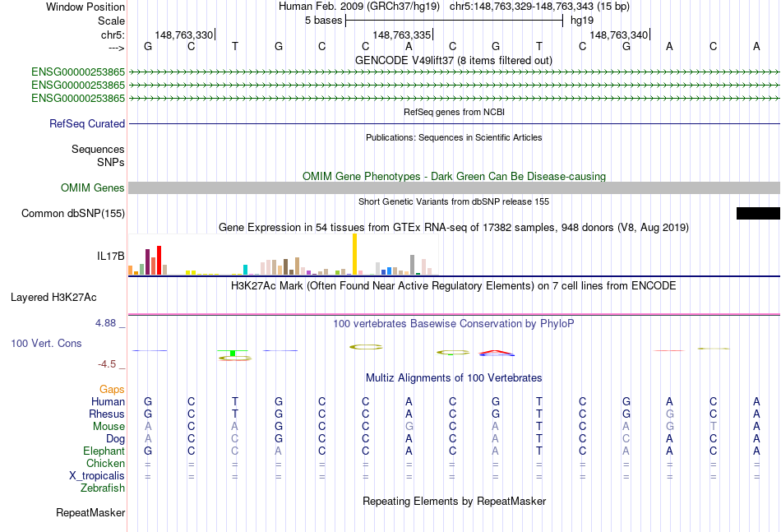Click the ---> strand direction arrow label
Viewport: 781px width, 532px height.
point(117,48)
